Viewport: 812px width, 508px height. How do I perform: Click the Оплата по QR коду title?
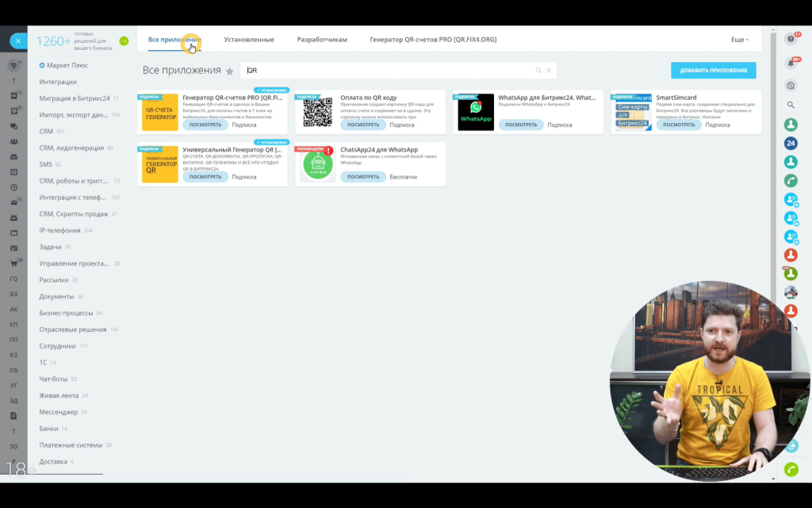point(369,98)
